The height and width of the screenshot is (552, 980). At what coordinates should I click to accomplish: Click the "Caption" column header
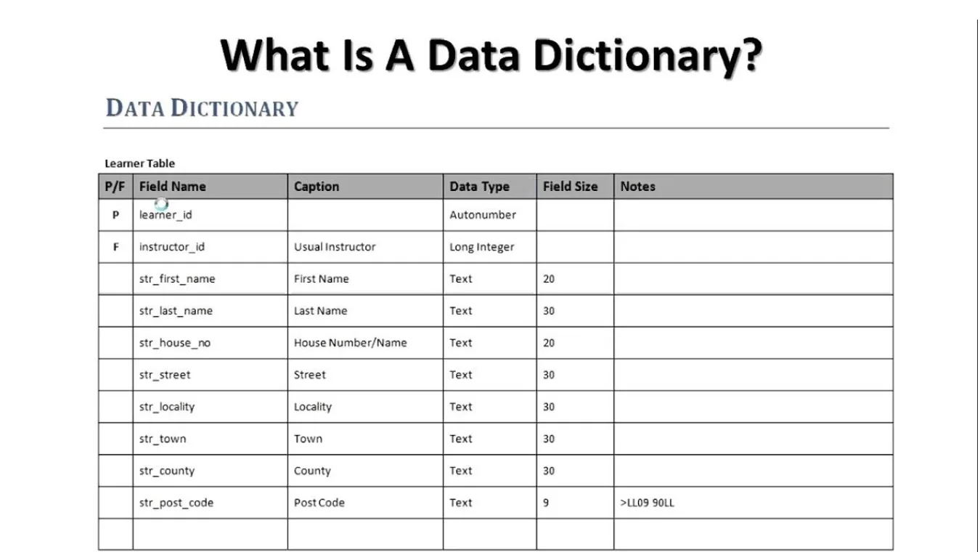[x=317, y=187]
